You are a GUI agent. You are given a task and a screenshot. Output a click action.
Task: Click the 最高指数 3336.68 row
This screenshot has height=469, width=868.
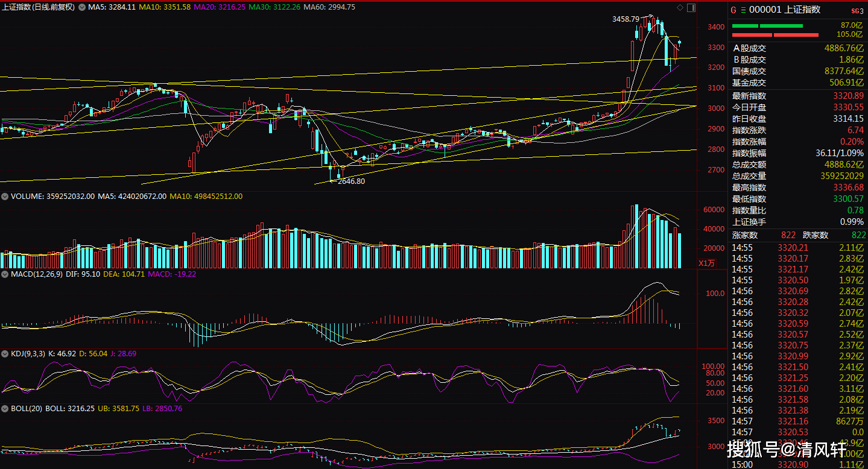pos(797,187)
